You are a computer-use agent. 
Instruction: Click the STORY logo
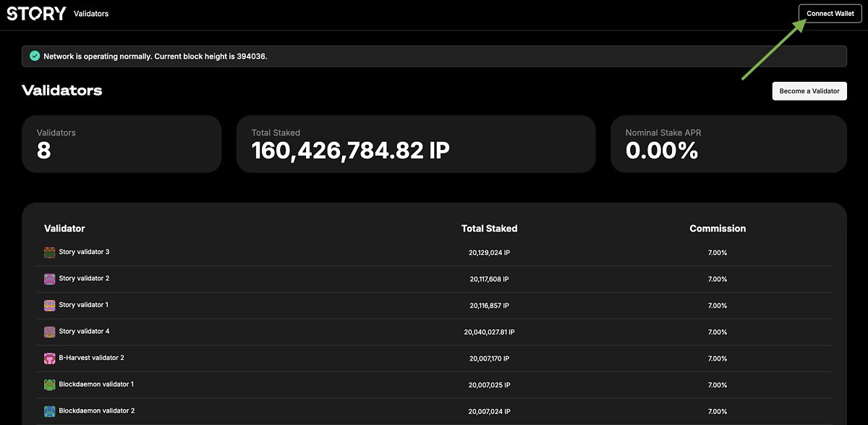(36, 13)
